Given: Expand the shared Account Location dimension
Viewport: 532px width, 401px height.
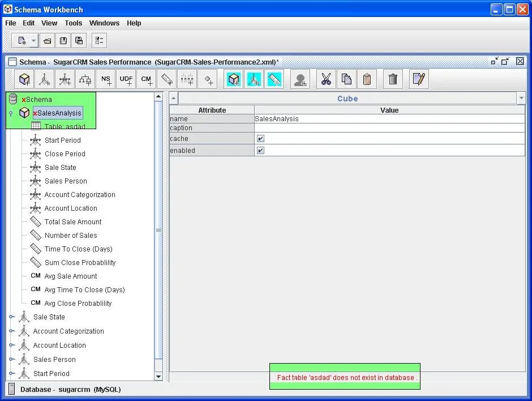Looking at the screenshot, I should point(12,345).
